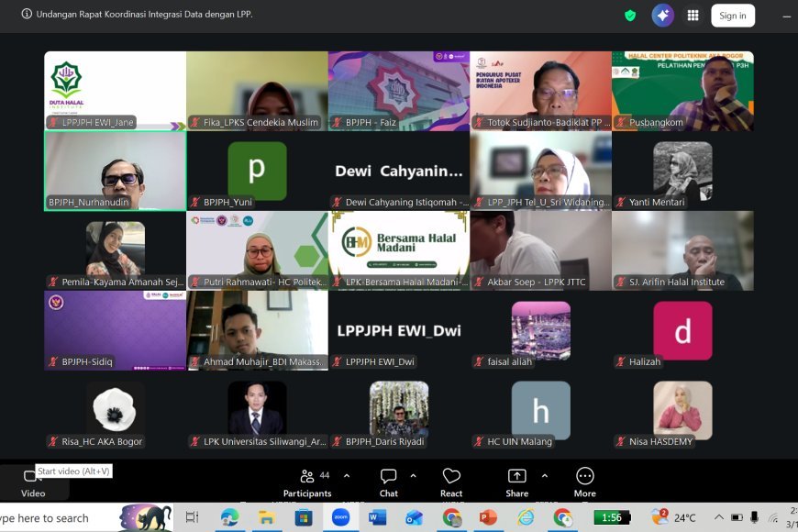Screen dimensions: 798x532
Task: Select the Putri Rahmawati video tile
Action: pyautogui.click(x=257, y=250)
